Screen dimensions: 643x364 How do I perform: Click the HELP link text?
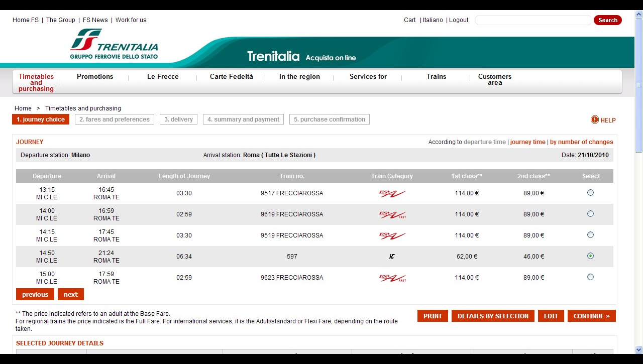click(608, 120)
